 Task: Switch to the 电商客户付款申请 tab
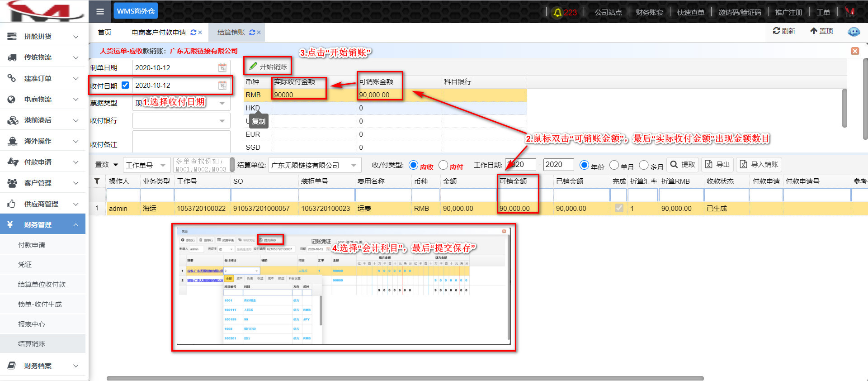[159, 33]
